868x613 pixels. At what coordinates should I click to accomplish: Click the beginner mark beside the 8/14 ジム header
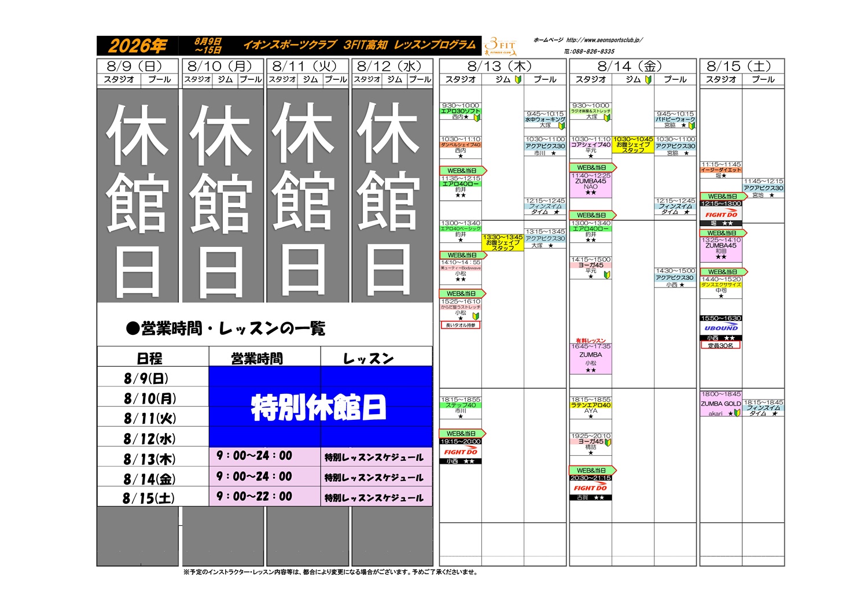[x=648, y=80]
